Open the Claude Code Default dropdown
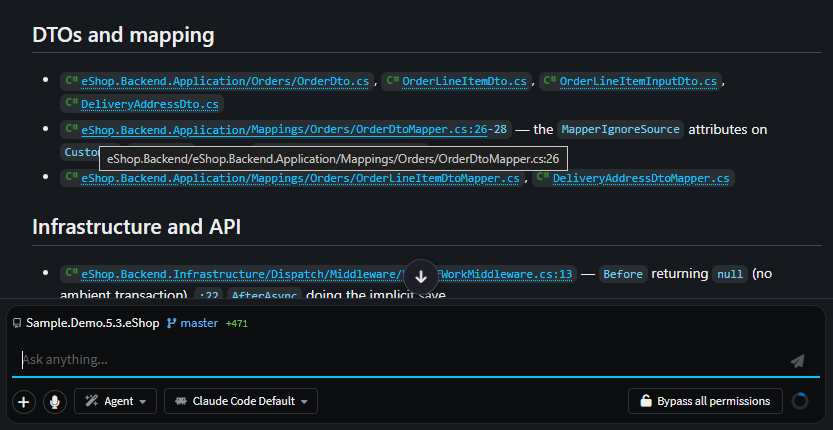 point(241,401)
